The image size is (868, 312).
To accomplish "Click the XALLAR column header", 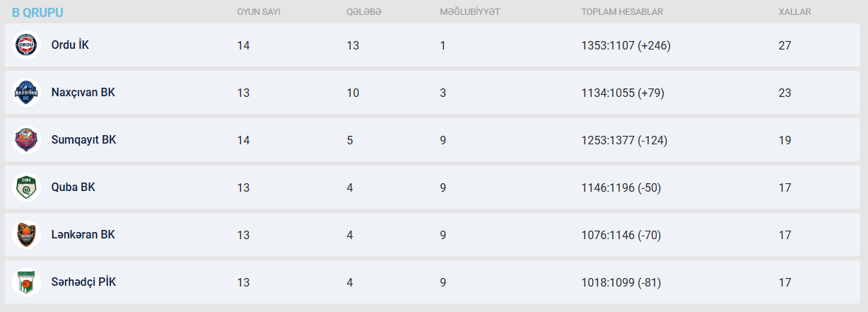I will click(794, 12).
